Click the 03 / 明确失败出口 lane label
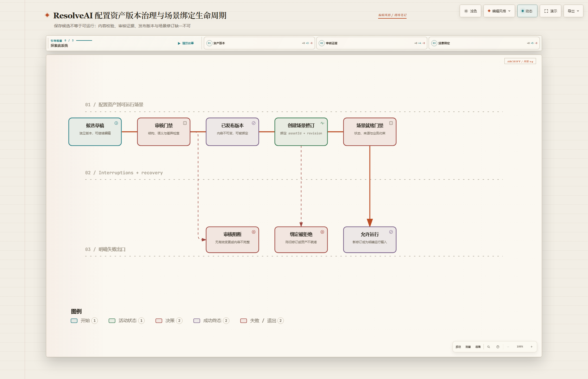The width and height of the screenshot is (588, 379). 105,249
